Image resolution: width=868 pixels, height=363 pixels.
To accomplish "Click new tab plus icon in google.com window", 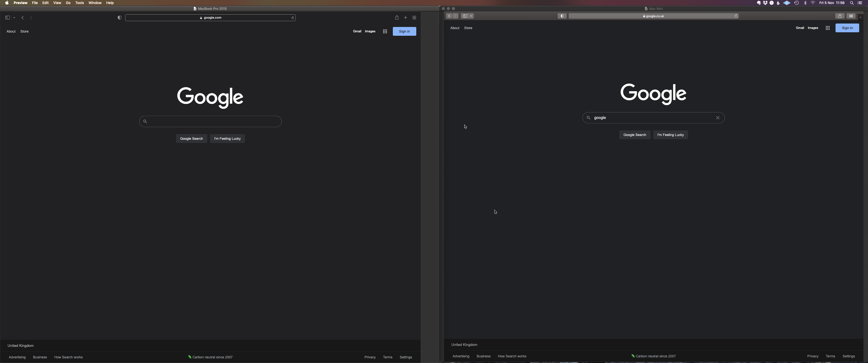I will (405, 17).
